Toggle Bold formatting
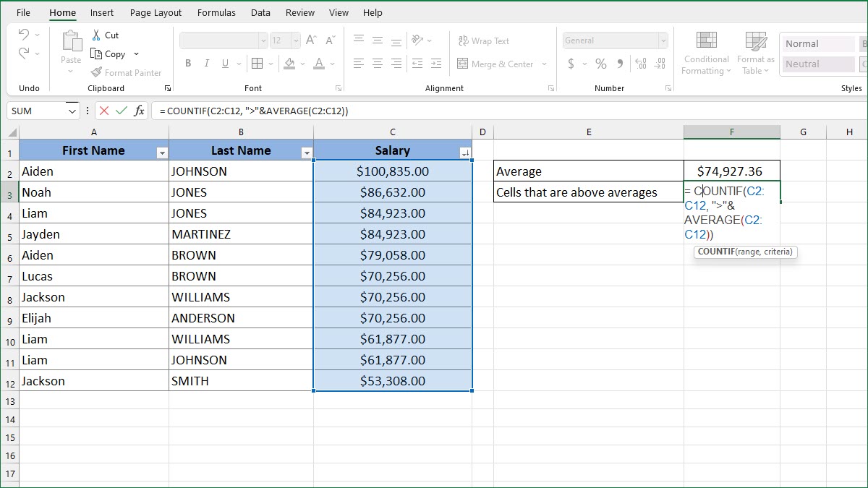The width and height of the screenshot is (868, 488). (x=188, y=64)
